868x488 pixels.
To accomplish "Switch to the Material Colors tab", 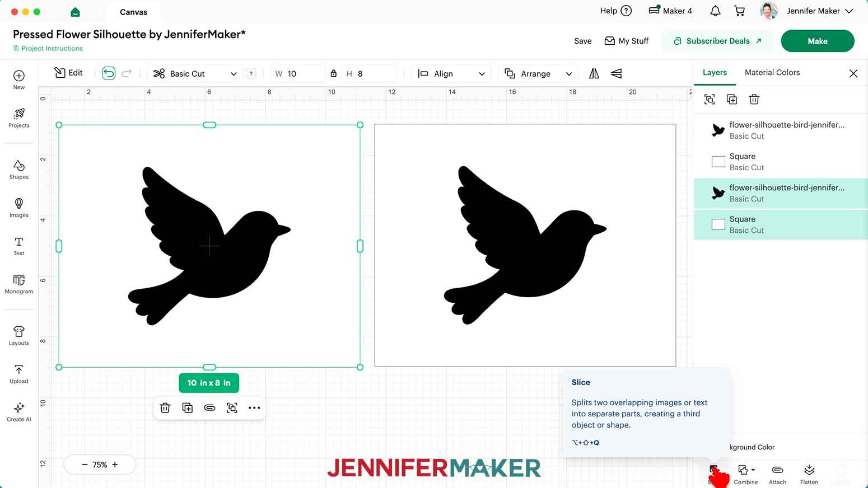I will (772, 73).
